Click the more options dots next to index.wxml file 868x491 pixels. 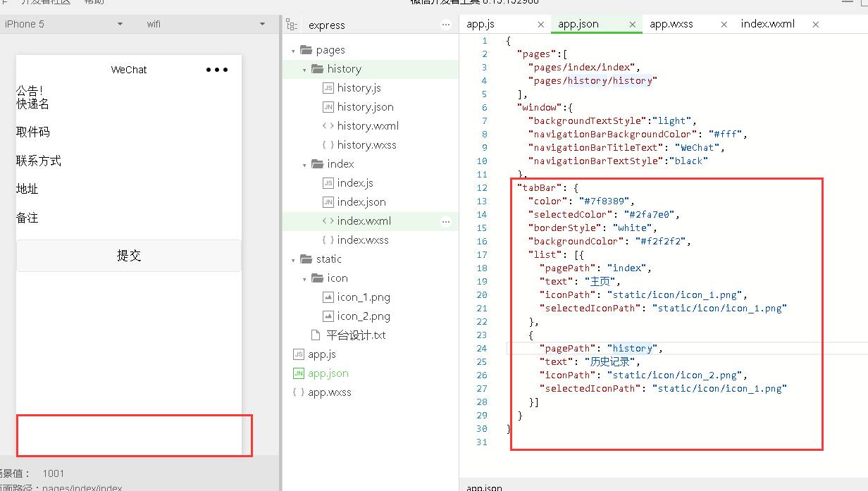[x=445, y=221]
